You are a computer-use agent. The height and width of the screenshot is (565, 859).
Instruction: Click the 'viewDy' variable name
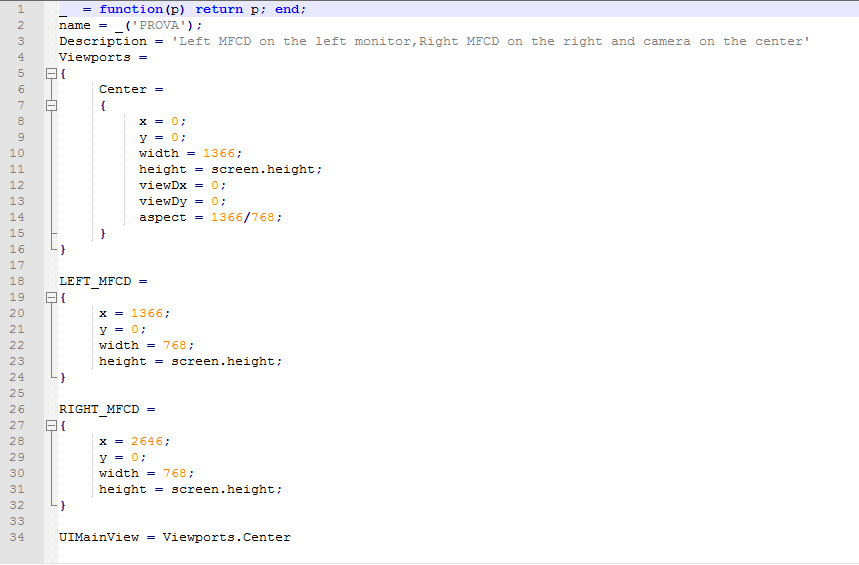pos(163,201)
